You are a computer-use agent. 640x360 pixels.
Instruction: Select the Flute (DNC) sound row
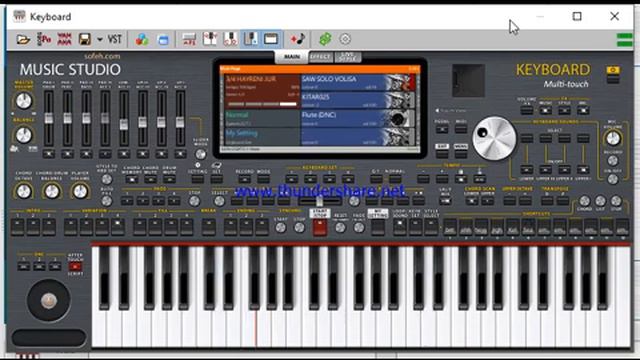[x=358, y=118]
